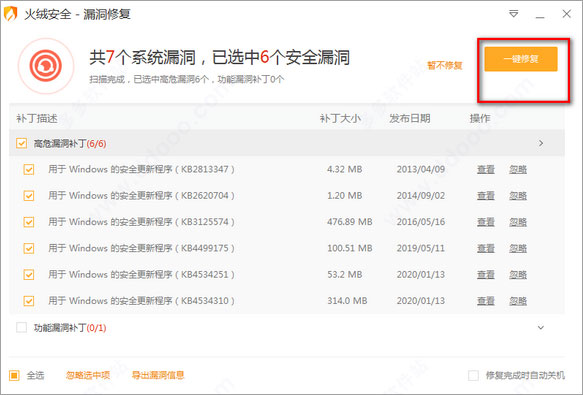Screen dimensions: 583x395
Task: Click 查看 for KB4534251
Action: point(486,274)
